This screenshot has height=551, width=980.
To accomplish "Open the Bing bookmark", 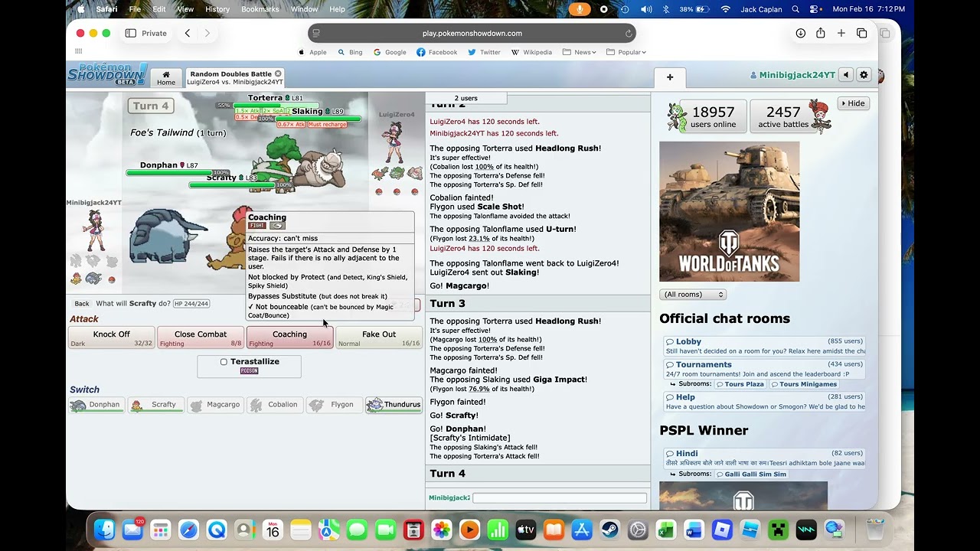I will point(350,52).
